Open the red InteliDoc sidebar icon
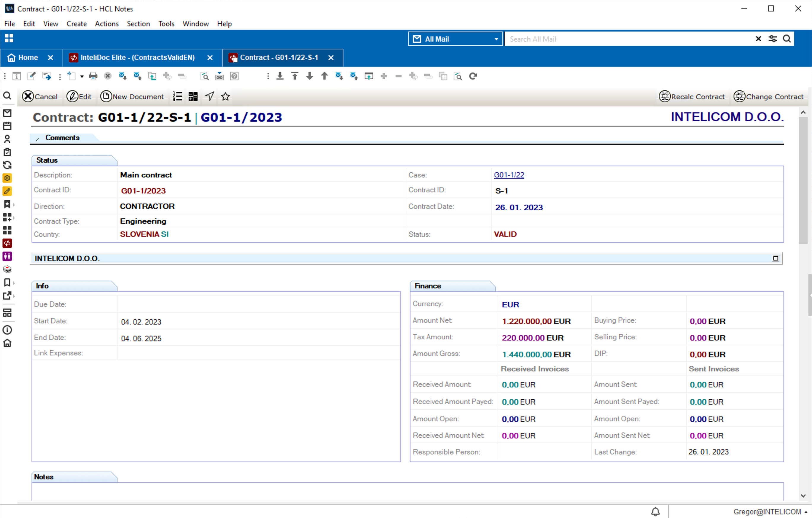The image size is (812, 518). point(7,243)
